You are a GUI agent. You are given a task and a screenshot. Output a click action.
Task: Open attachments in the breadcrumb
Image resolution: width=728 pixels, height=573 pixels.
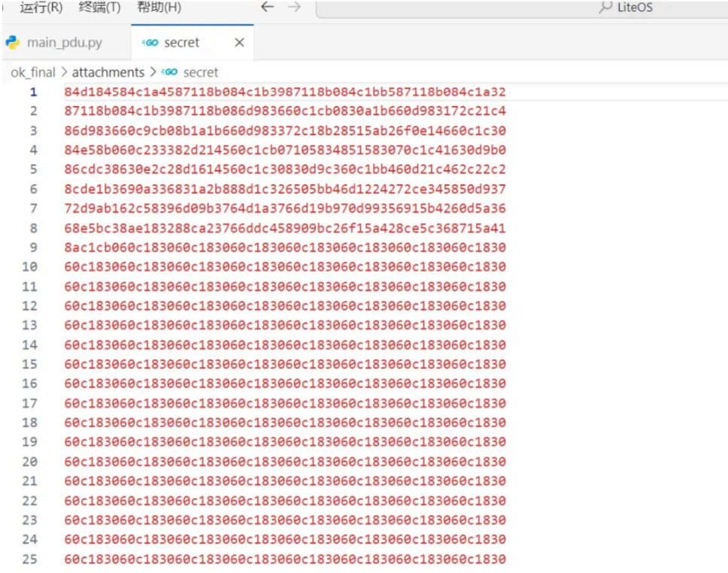[108, 72]
